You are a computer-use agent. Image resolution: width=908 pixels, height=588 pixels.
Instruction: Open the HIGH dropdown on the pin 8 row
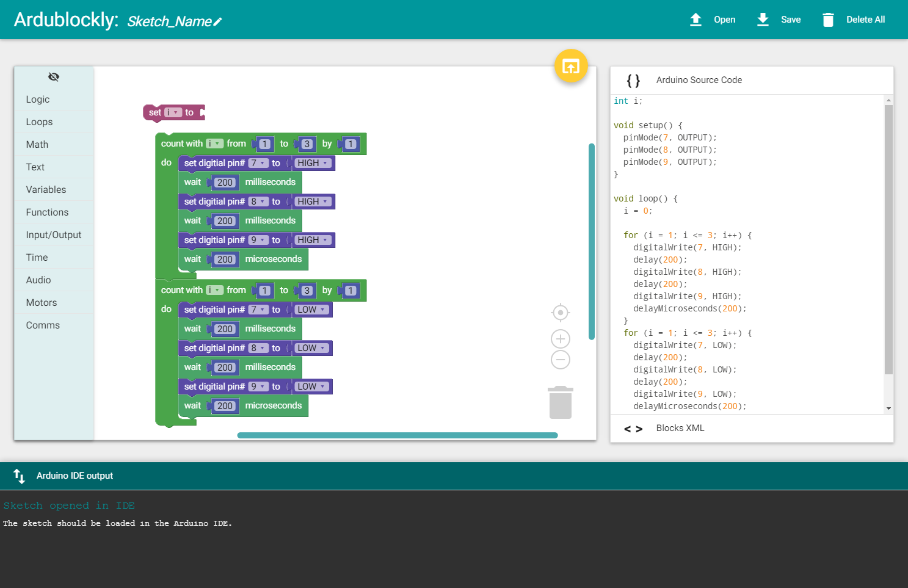[313, 201]
